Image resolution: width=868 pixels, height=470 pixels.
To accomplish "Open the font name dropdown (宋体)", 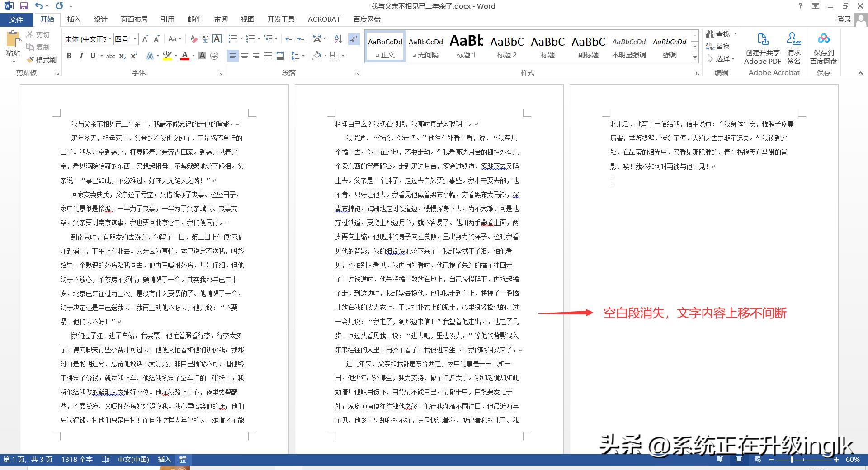I will pyautogui.click(x=110, y=39).
